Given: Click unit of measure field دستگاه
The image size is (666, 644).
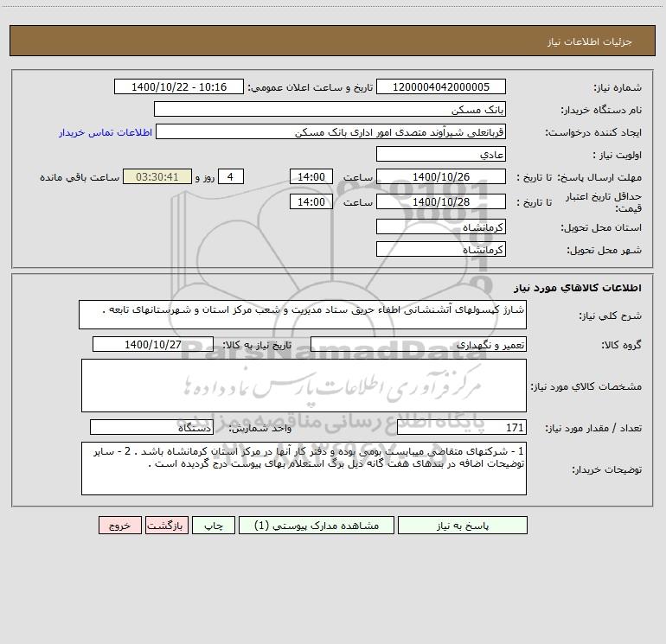Looking at the screenshot, I should (x=151, y=428).
